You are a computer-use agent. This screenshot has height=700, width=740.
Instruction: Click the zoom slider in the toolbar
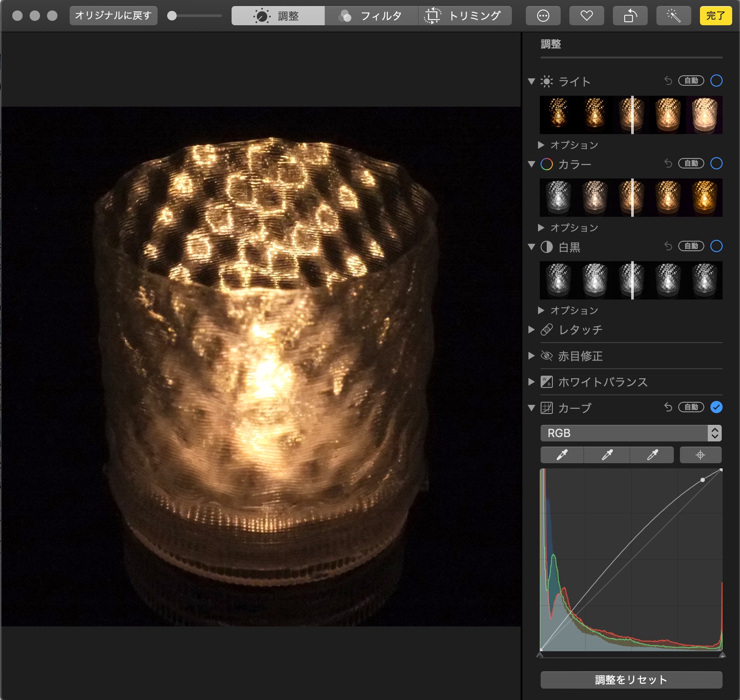point(196,16)
